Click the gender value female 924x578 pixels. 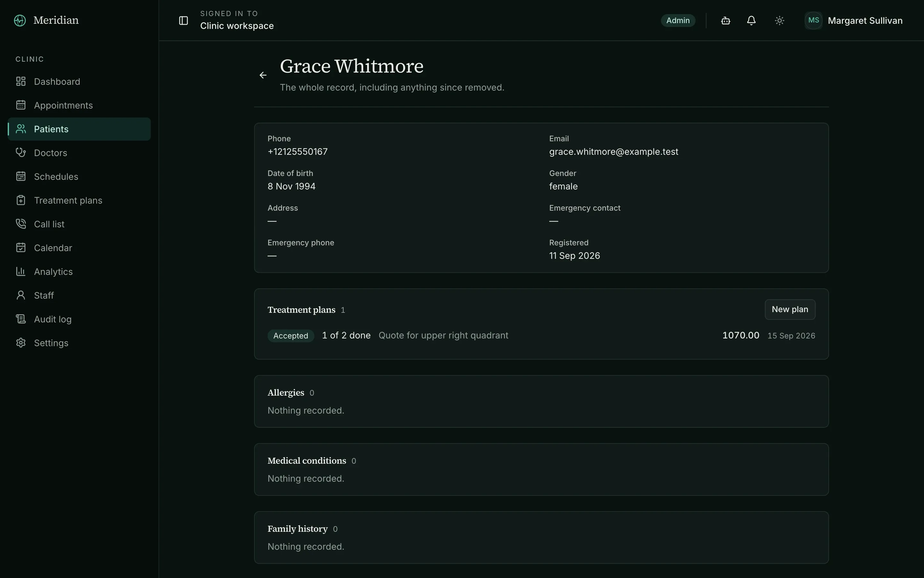click(563, 186)
